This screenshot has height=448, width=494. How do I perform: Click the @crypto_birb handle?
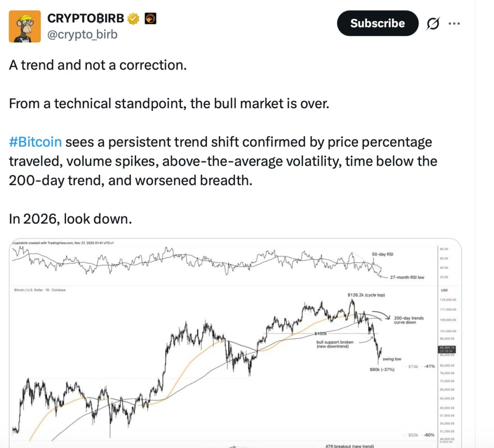pos(82,35)
